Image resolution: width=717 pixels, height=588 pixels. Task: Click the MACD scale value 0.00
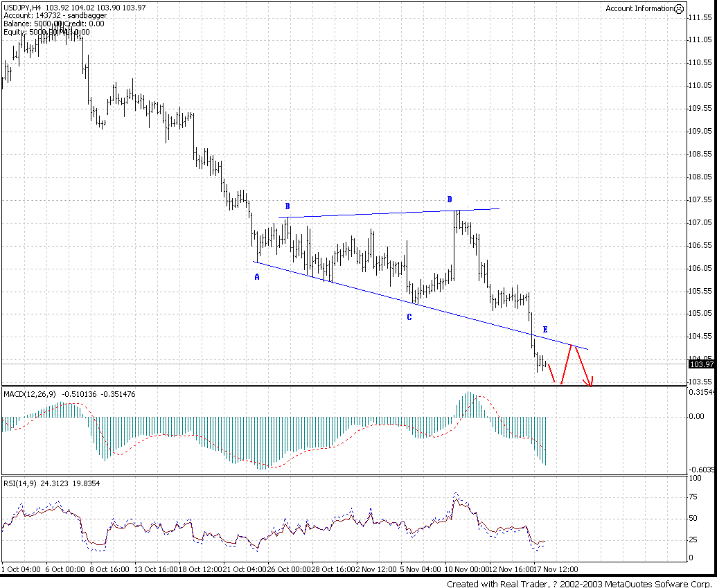coord(696,416)
